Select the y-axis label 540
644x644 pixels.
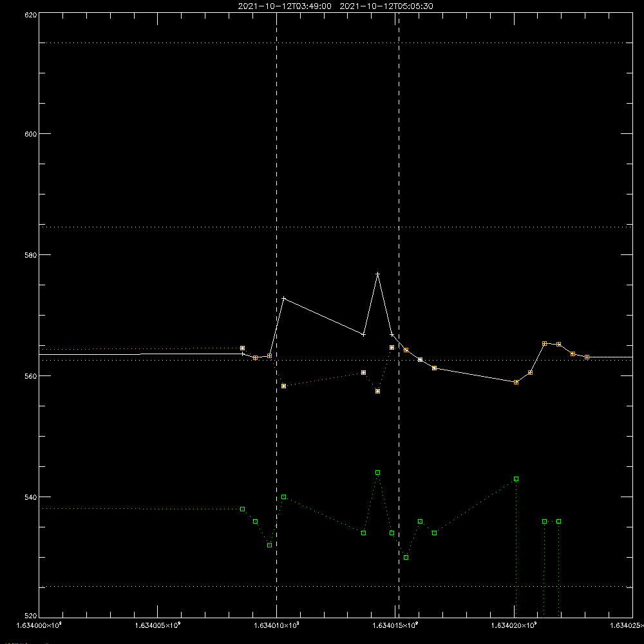point(31,497)
